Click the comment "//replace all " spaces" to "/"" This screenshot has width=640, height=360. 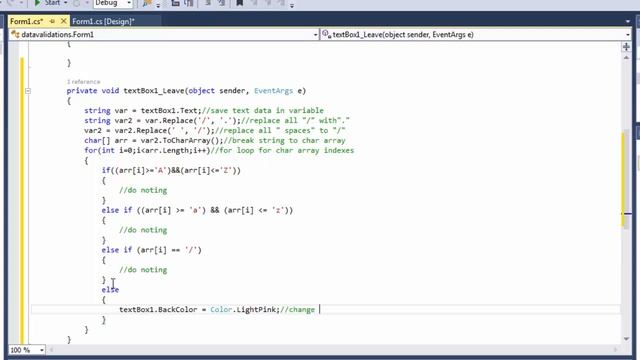click(280, 131)
